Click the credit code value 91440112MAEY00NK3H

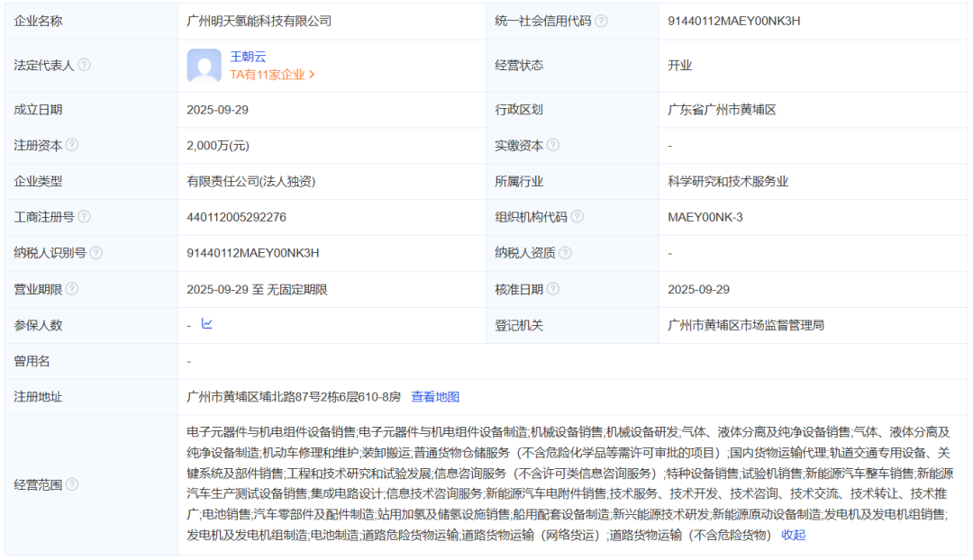733,21
